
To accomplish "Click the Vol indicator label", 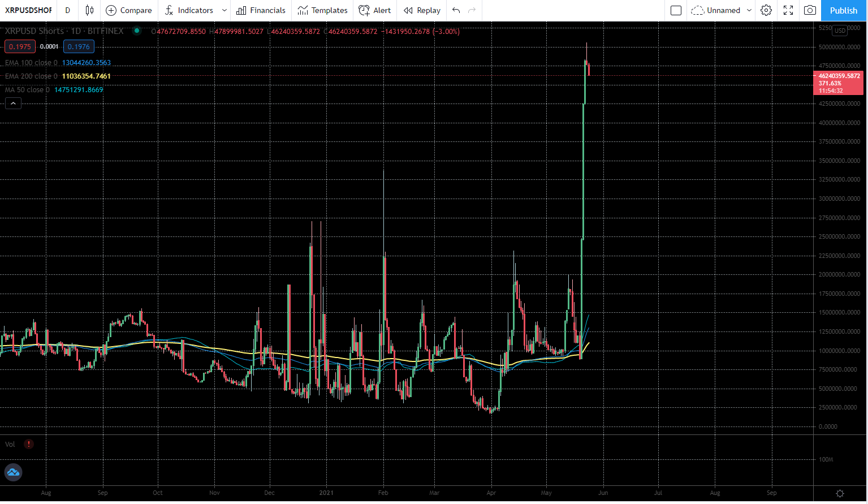I will 10,445.
